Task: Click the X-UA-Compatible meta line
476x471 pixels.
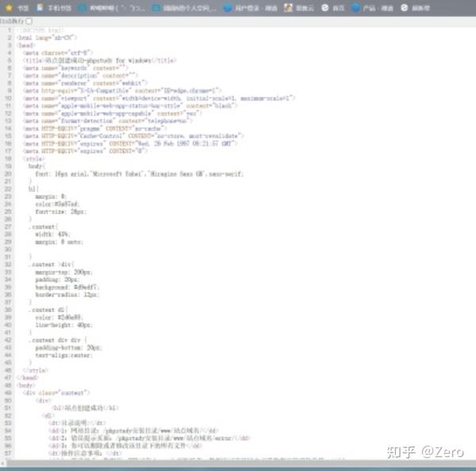Action: point(122,90)
